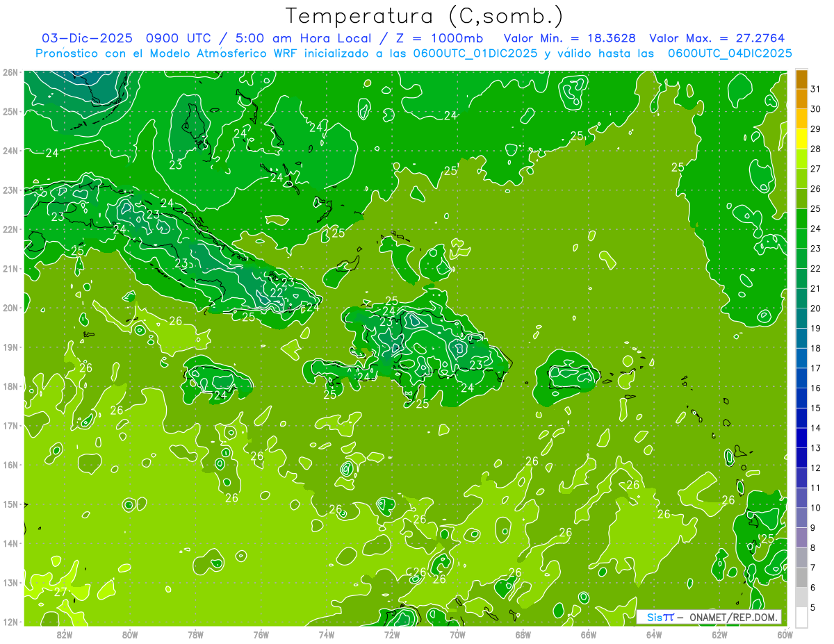Click the latitude axis label "15N"
Viewport: 834px width, 644px height.
point(10,504)
